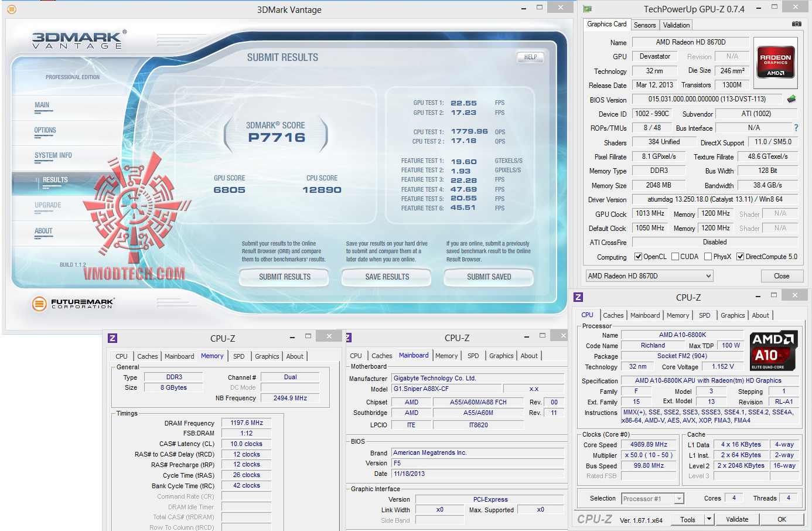Screen dimensions: 812x531
Task: Click the purple CPU-Z icon in CPU window
Action: coord(578,297)
